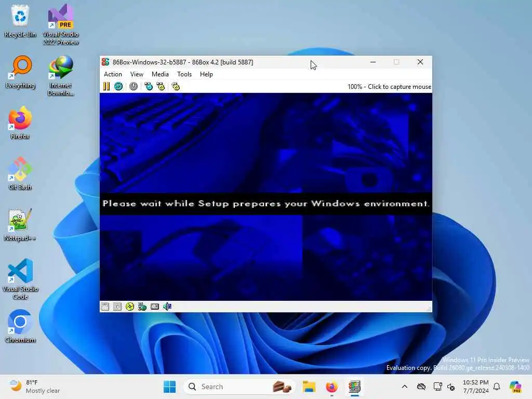This screenshot has height=399, width=532.
Task: Open the View menu
Action: click(137, 74)
